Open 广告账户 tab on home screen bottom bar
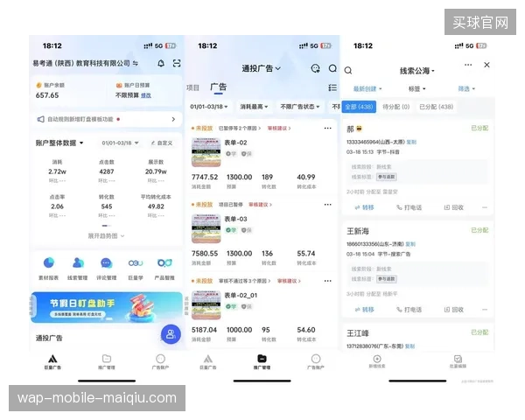 click(160, 361)
